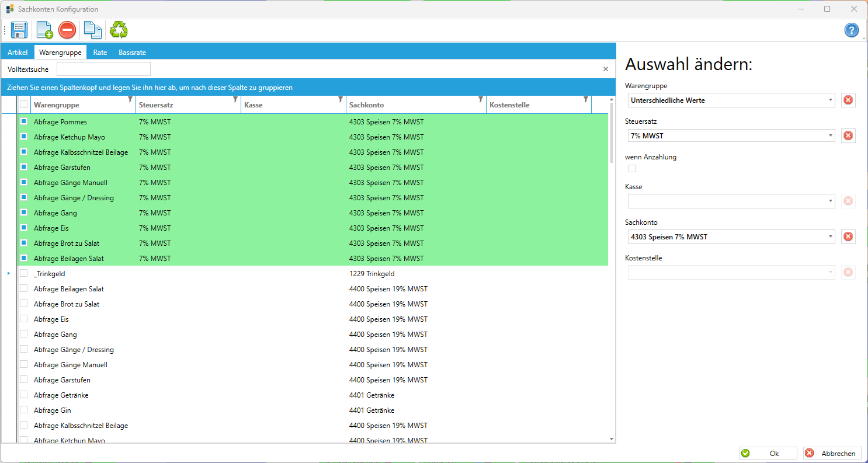This screenshot has height=463, width=868.
Task: Switch to the Basisrate tab
Action: [132, 53]
